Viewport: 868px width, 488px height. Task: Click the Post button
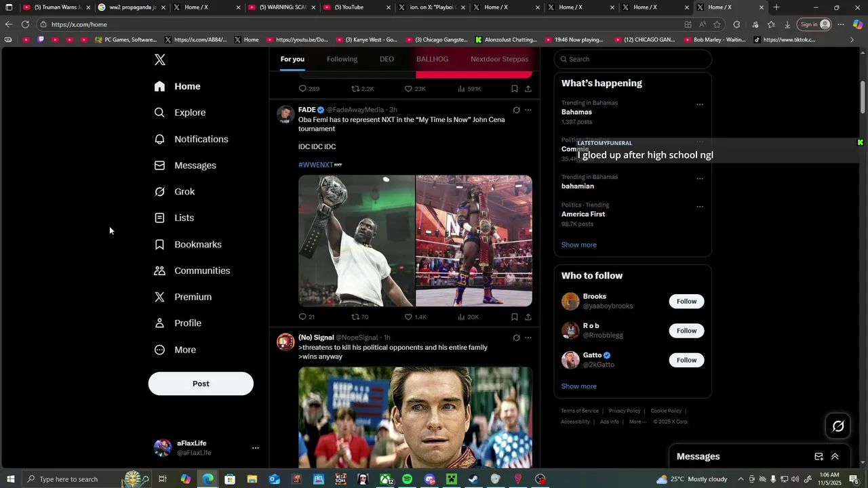click(x=201, y=384)
